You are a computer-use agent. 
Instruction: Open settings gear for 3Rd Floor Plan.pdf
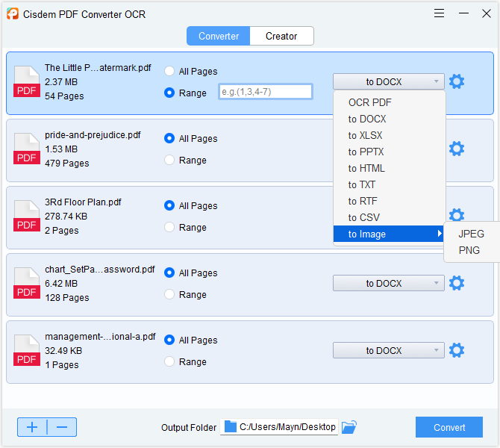pos(457,215)
